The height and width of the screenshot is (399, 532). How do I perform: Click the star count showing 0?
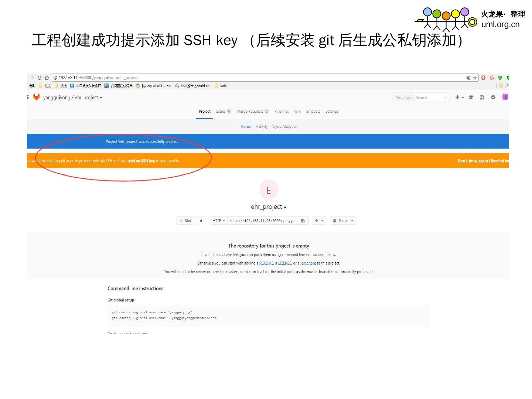click(x=201, y=221)
